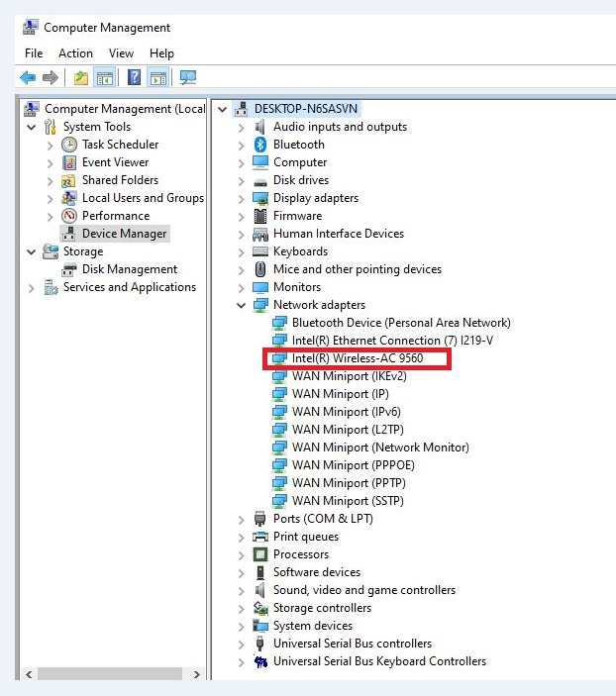Expand the Display adapters category
Viewport: 616px width, 696px height.
241,198
